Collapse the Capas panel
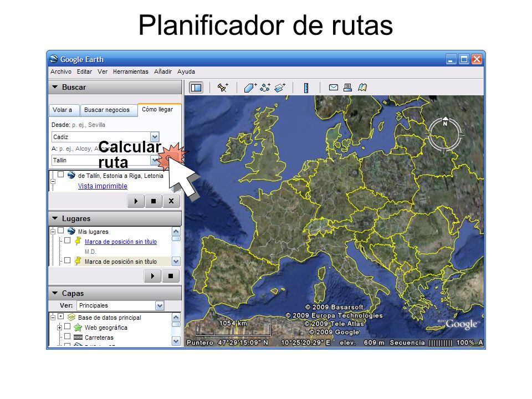The width and height of the screenshot is (532, 399). pyautogui.click(x=55, y=293)
